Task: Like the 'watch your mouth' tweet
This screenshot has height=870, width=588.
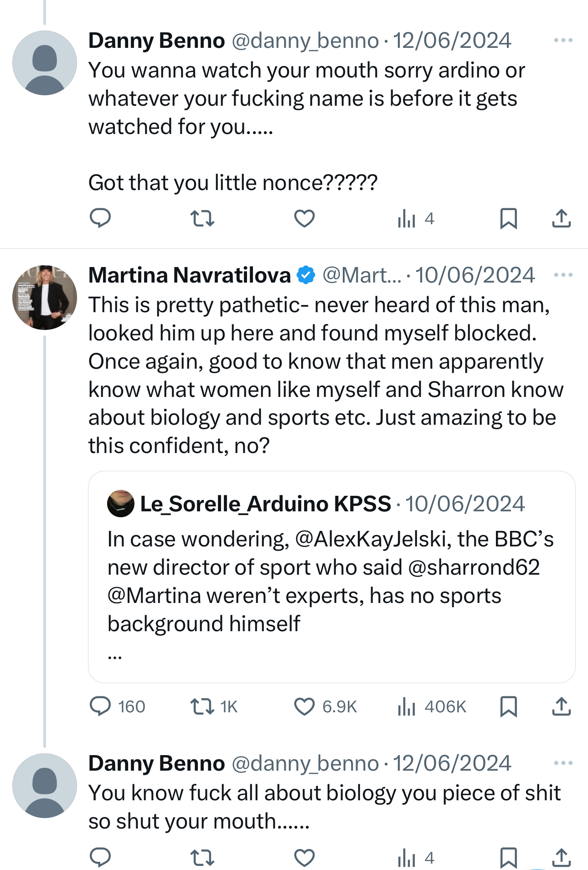Action: click(x=304, y=218)
